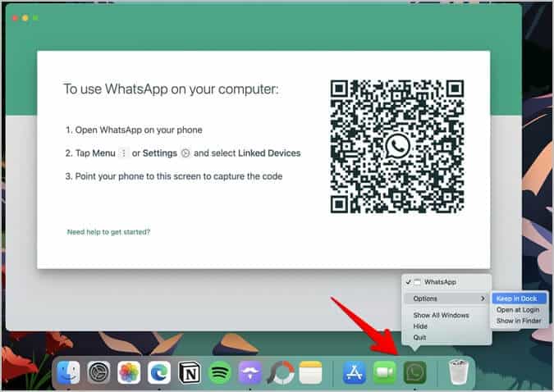Viewport: 554px width, 392px height.
Task: Open FaceTime from the dock
Action: click(385, 372)
